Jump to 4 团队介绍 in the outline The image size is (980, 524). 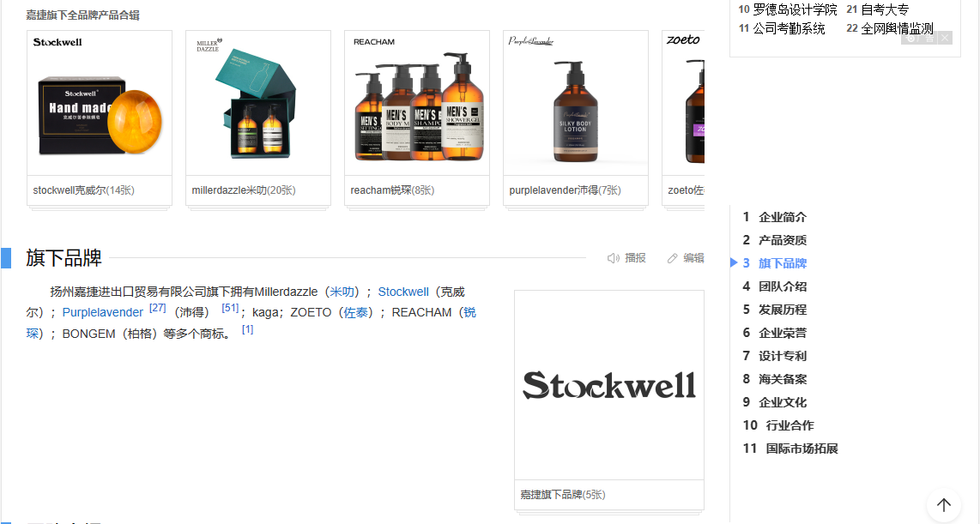[774, 286]
